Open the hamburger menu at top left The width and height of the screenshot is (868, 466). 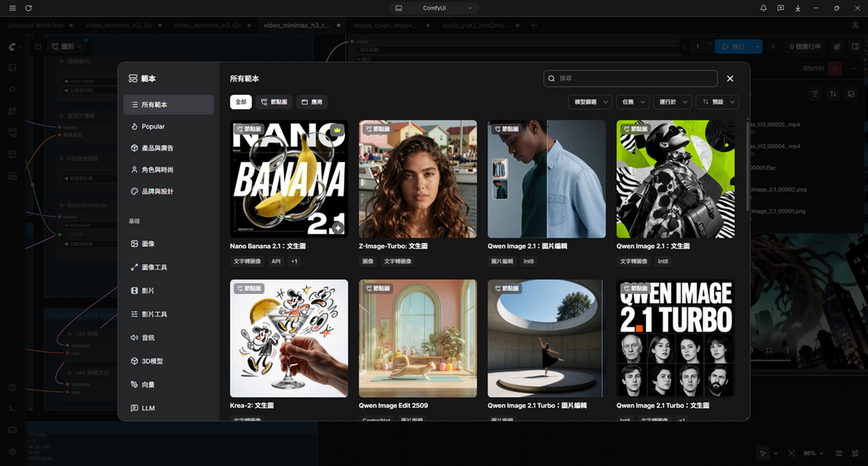coord(12,8)
